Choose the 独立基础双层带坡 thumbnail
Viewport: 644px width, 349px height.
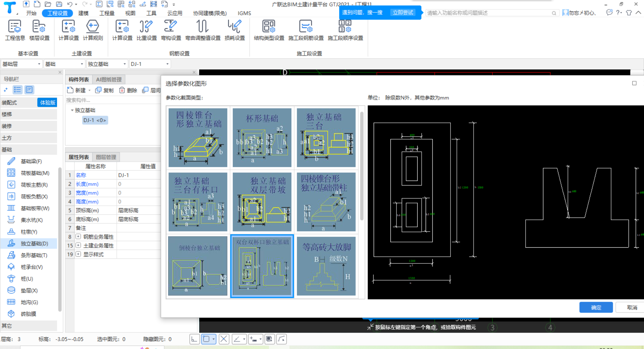tap(262, 202)
